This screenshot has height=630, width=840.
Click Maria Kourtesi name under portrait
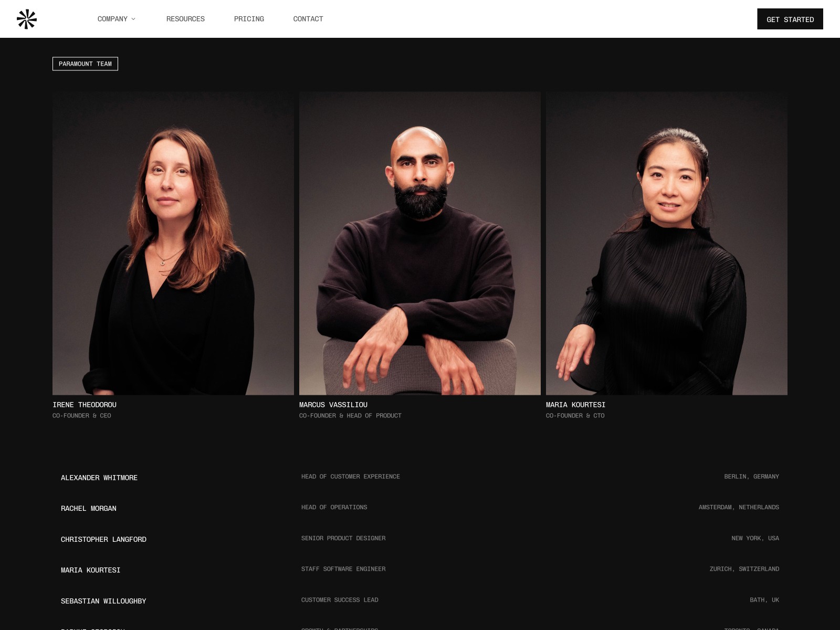(575, 405)
